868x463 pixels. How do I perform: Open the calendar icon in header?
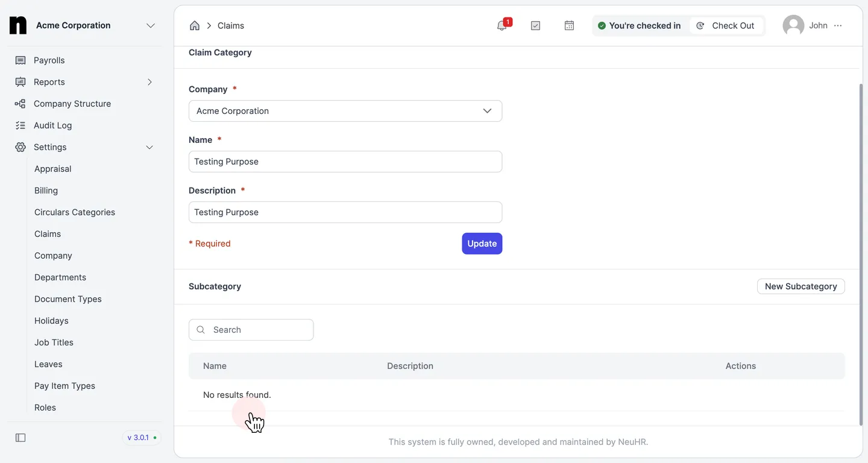(x=569, y=25)
